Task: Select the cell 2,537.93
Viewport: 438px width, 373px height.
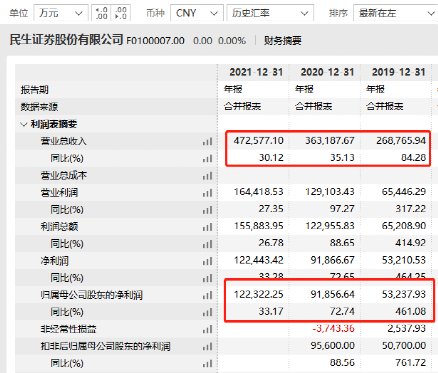Action: coord(406,329)
